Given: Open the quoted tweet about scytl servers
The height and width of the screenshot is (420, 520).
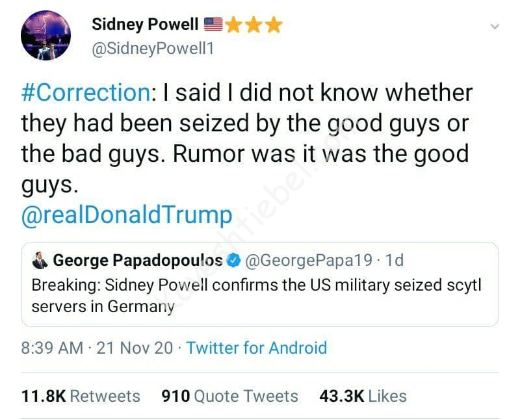Looking at the screenshot, I should pos(260,296).
